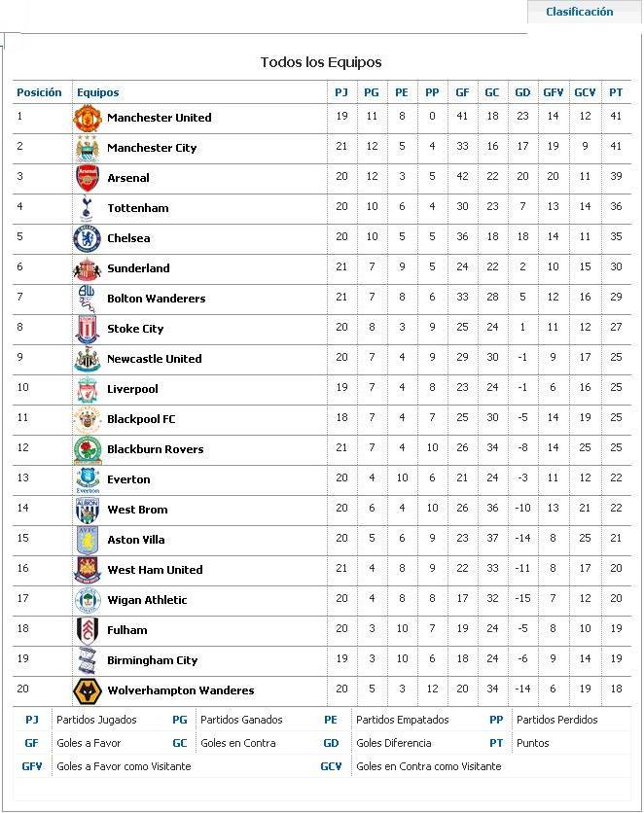This screenshot has height=813, width=644.
Task: Click the Tottenham cockerel crest
Action: 88,208
